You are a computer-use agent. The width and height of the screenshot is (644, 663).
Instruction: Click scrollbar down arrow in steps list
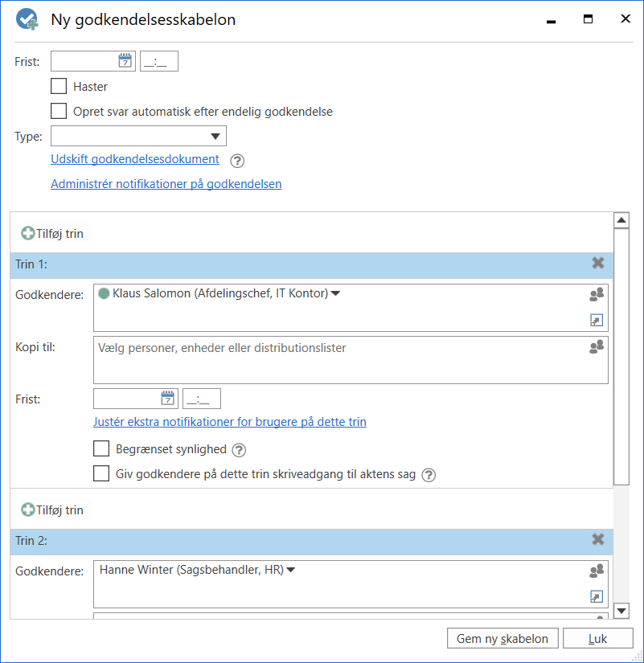621,611
